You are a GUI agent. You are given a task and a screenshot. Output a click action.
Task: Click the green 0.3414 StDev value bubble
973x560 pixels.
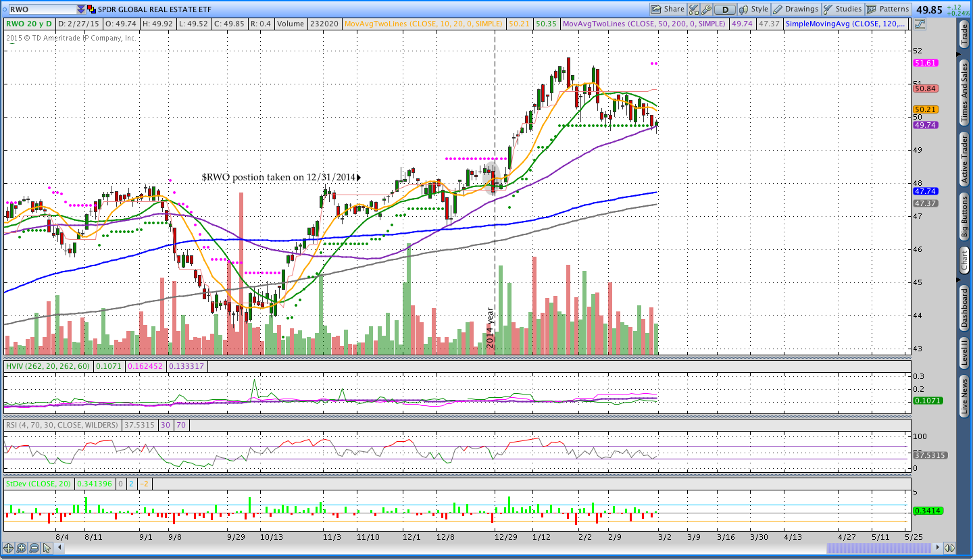point(927,511)
